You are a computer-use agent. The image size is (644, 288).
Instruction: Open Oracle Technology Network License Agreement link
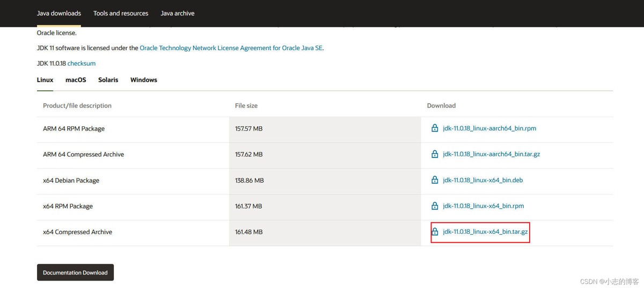coord(231,48)
